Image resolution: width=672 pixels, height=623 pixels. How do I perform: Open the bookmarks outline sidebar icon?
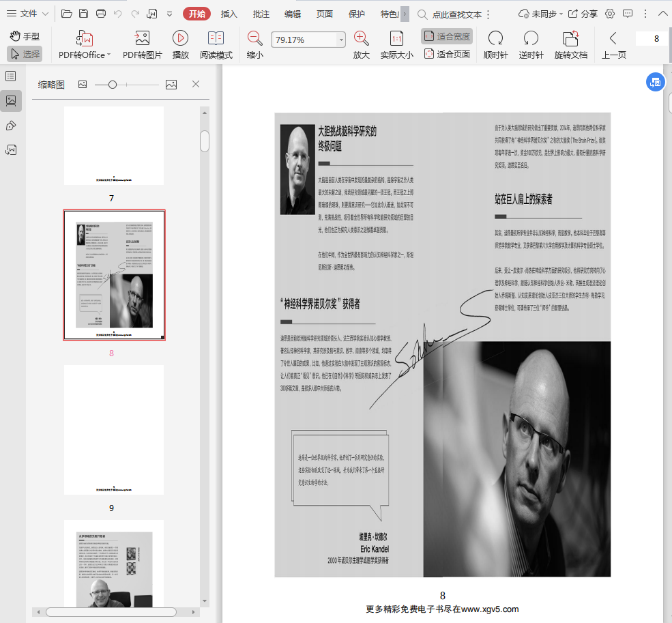(11, 76)
